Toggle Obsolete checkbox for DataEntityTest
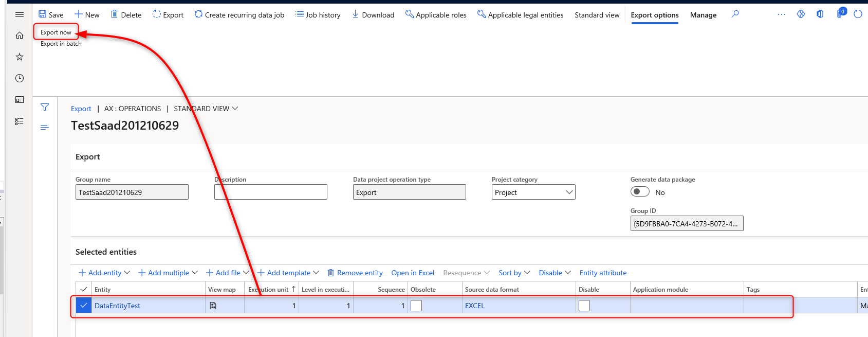 416,306
